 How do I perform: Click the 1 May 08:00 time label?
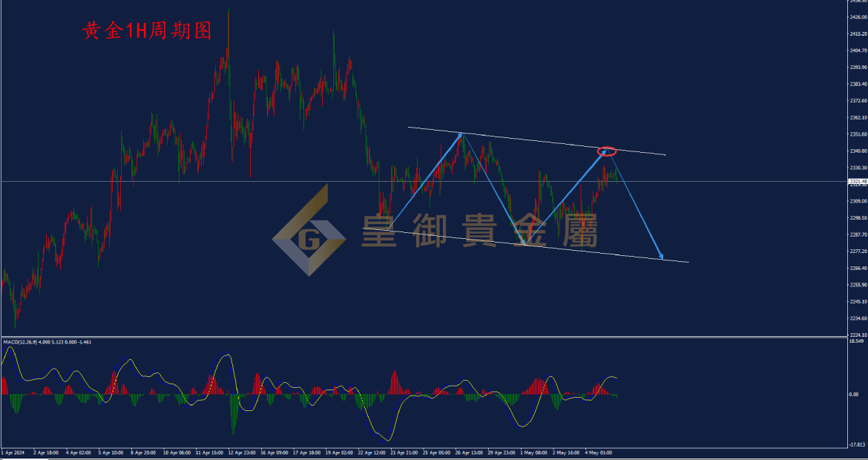(x=535, y=453)
